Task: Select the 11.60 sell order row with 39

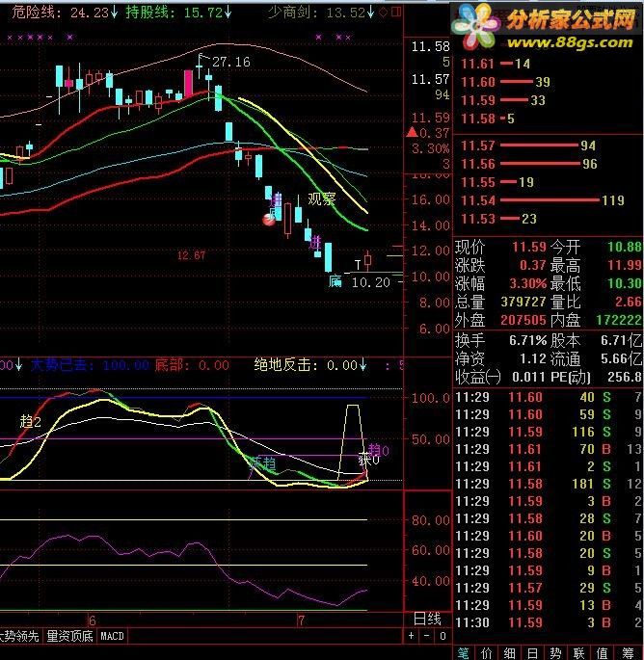Action: click(x=505, y=82)
